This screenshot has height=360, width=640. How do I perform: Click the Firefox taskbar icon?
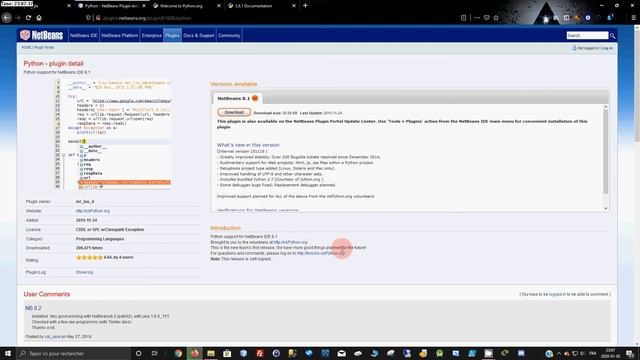[195, 353]
